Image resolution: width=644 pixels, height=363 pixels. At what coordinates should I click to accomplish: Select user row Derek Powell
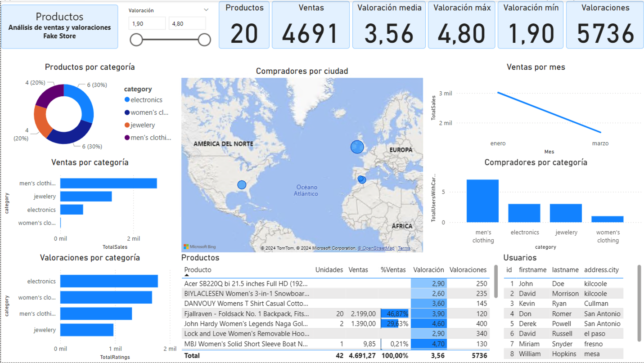pyautogui.click(x=563, y=323)
